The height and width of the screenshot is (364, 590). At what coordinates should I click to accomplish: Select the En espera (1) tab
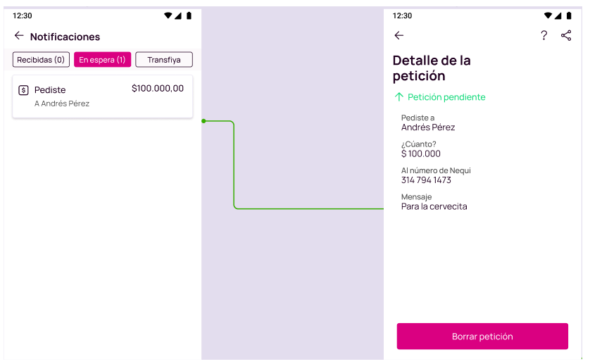[x=102, y=59]
